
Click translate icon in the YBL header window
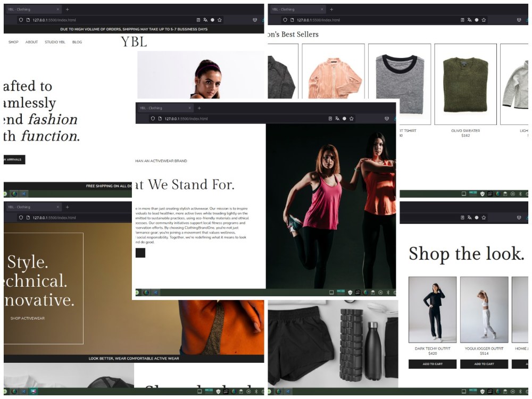[205, 20]
